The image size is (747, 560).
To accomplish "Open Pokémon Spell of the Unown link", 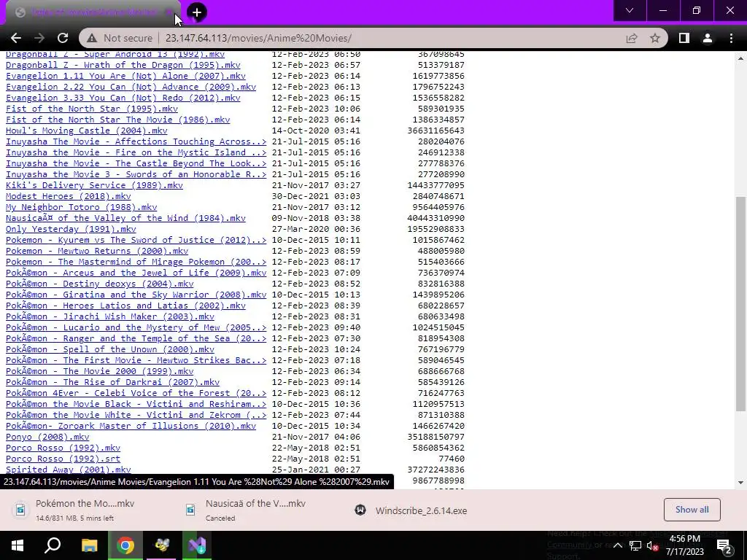I will point(110,350).
